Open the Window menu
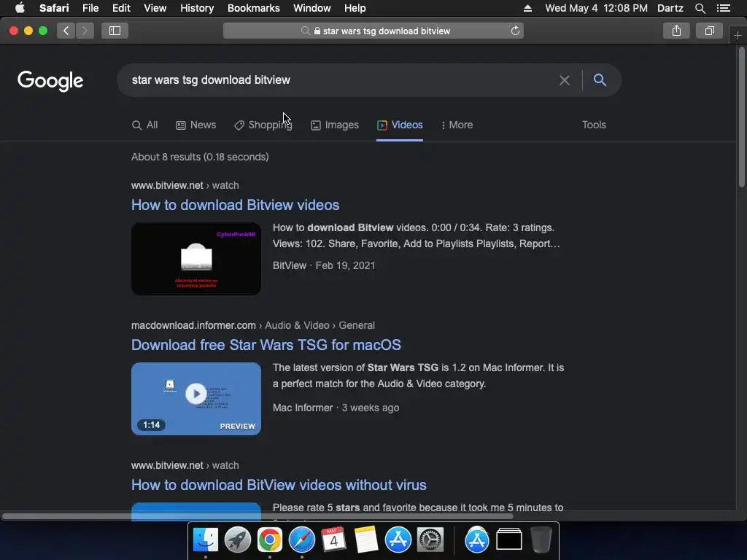Image resolution: width=747 pixels, height=560 pixels. 311,8
